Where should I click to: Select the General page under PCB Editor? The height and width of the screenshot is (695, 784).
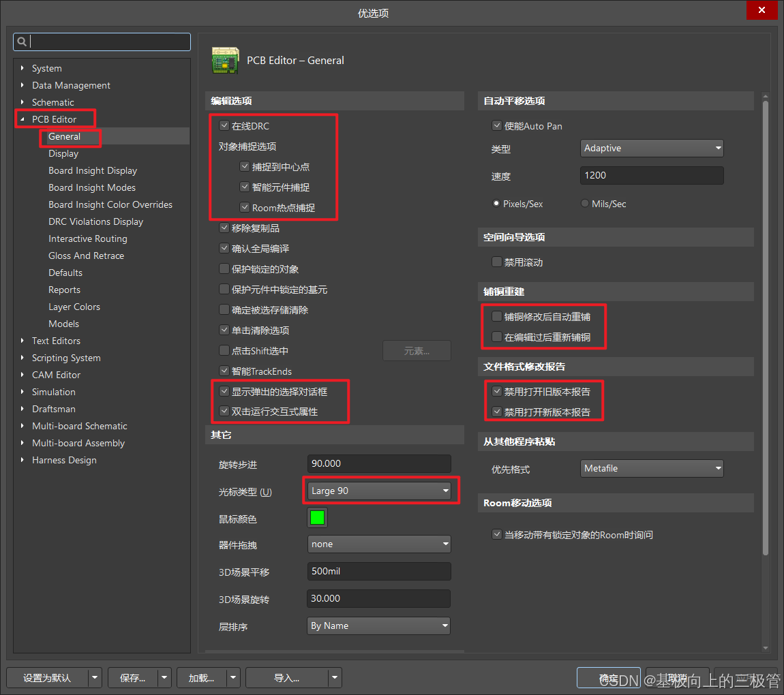pyautogui.click(x=65, y=136)
